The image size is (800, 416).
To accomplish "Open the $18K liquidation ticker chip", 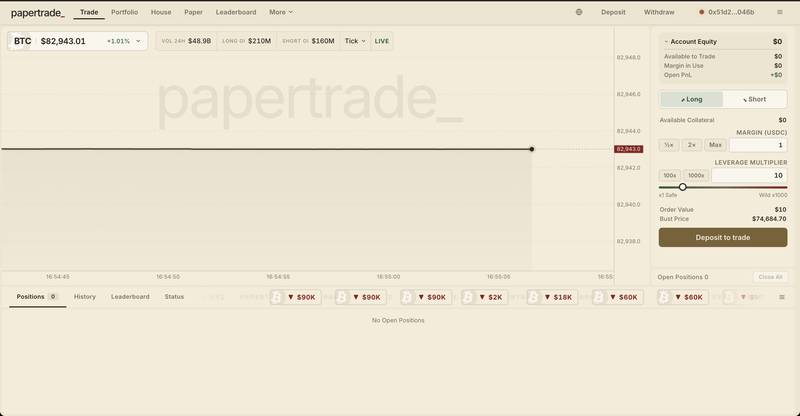I will pyautogui.click(x=553, y=297).
